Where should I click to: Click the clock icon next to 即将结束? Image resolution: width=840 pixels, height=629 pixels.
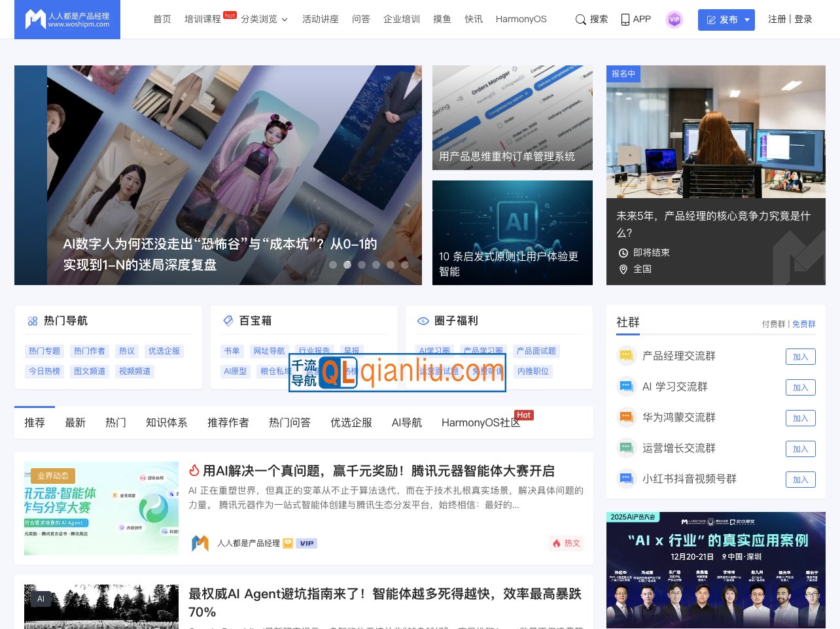pos(623,253)
